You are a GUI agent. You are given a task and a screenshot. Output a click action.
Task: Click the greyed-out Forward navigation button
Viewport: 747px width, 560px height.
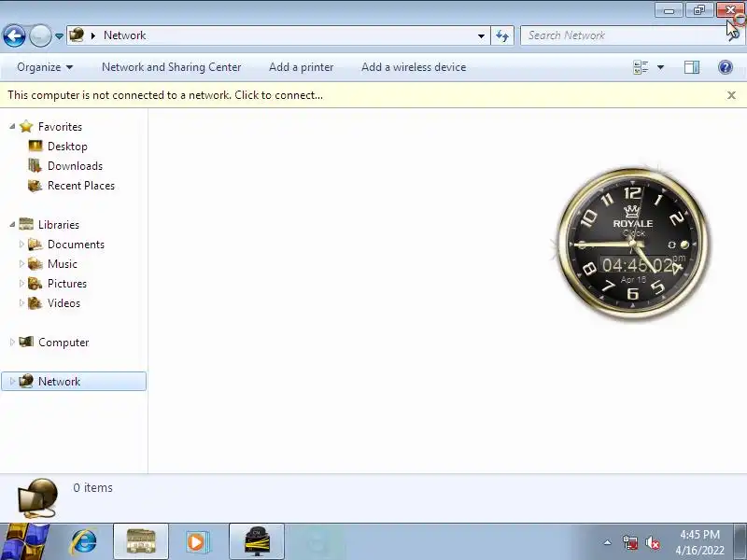[x=40, y=35]
